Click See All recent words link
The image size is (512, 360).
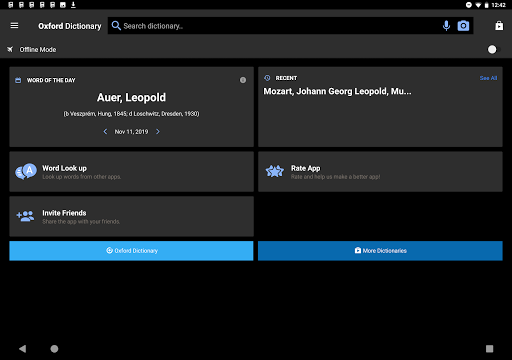click(488, 78)
